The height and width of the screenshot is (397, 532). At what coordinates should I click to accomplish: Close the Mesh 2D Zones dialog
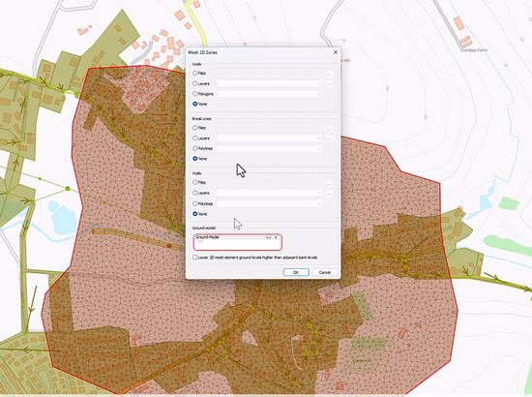(336, 52)
